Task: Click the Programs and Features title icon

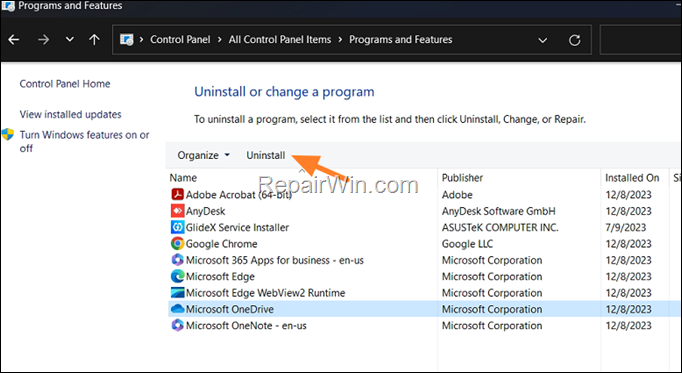Action: 8,6
